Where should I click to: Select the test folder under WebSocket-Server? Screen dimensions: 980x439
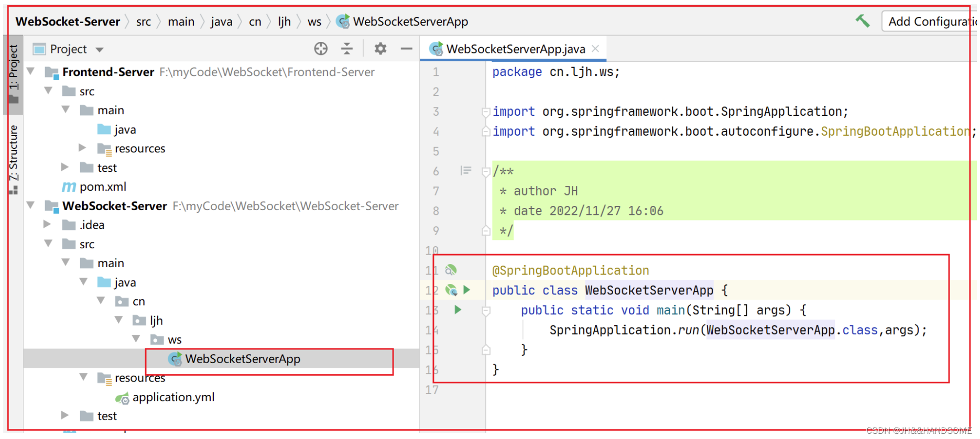[x=99, y=416]
